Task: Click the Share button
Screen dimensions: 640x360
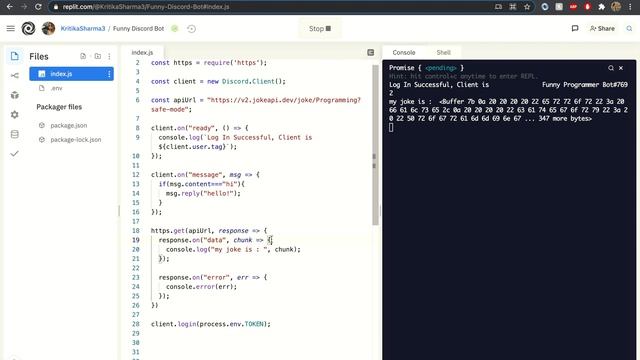Action: (x=602, y=28)
